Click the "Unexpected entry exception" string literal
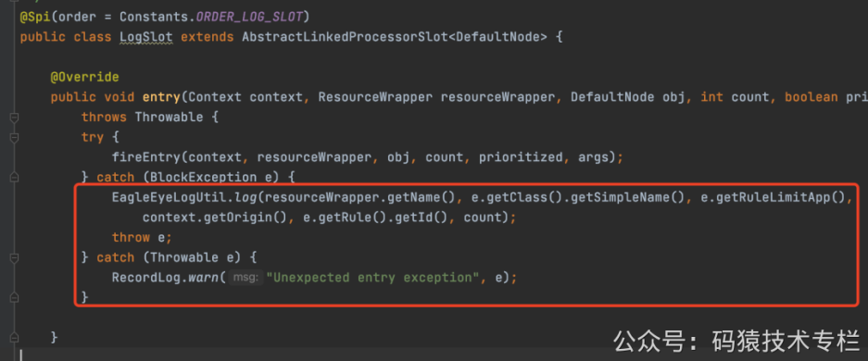 372,278
